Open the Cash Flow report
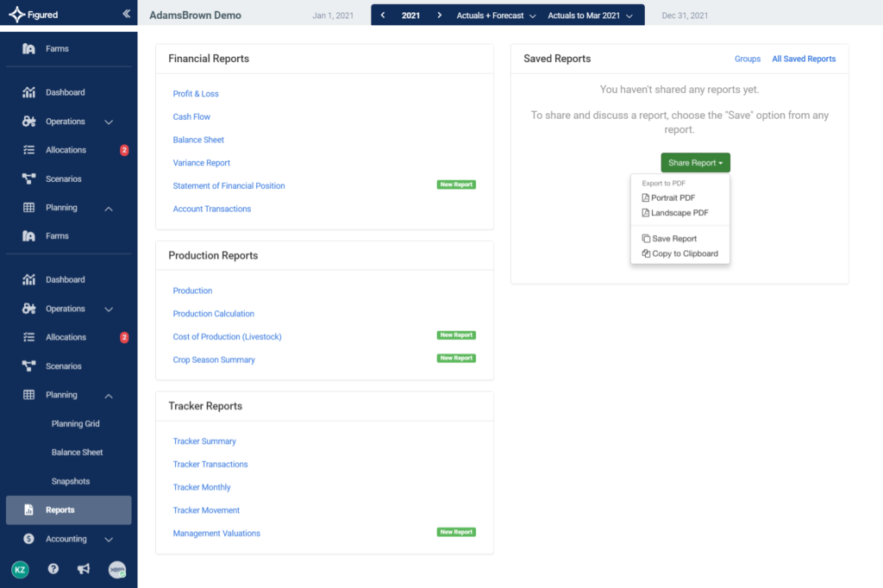 coord(191,116)
